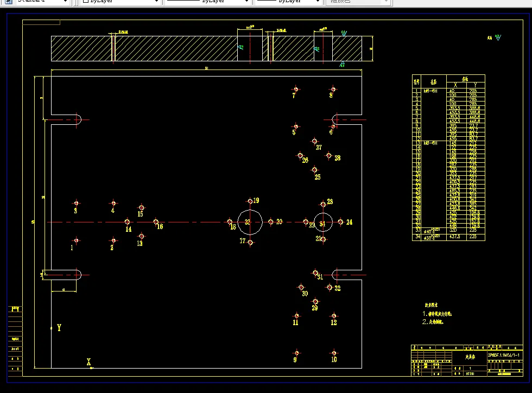Select hole 24 right of circle 34
The width and height of the screenshot is (532, 393).
(x=340, y=221)
